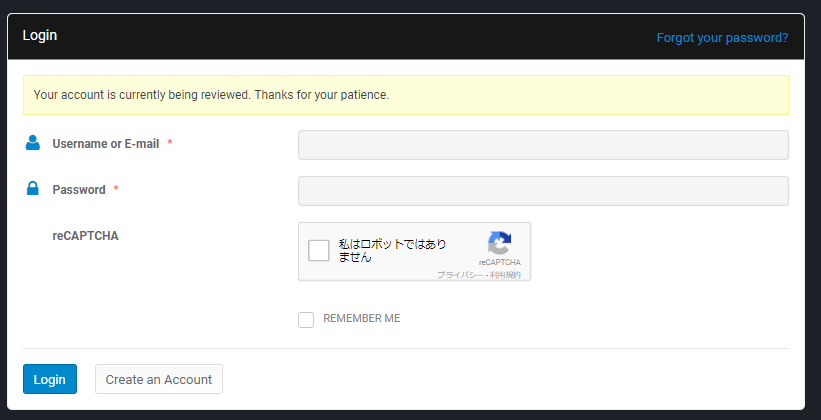Open the Forgot your password? link

pos(722,38)
